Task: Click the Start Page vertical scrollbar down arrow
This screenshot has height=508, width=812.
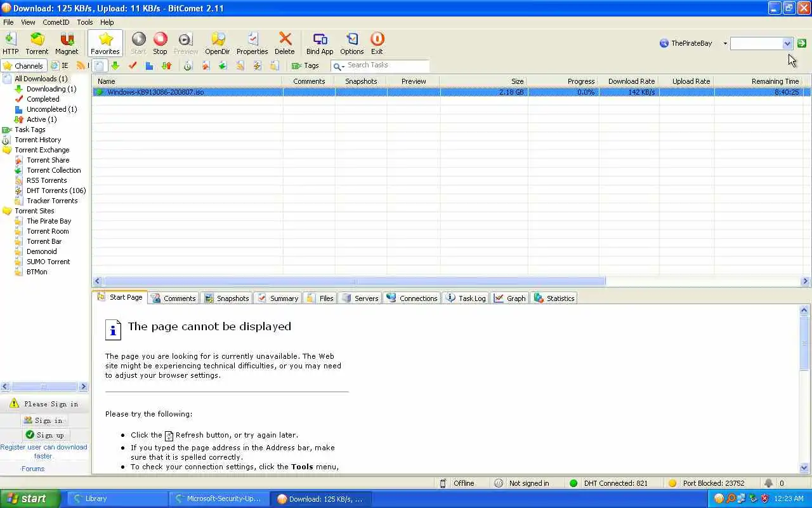Action: [804, 468]
